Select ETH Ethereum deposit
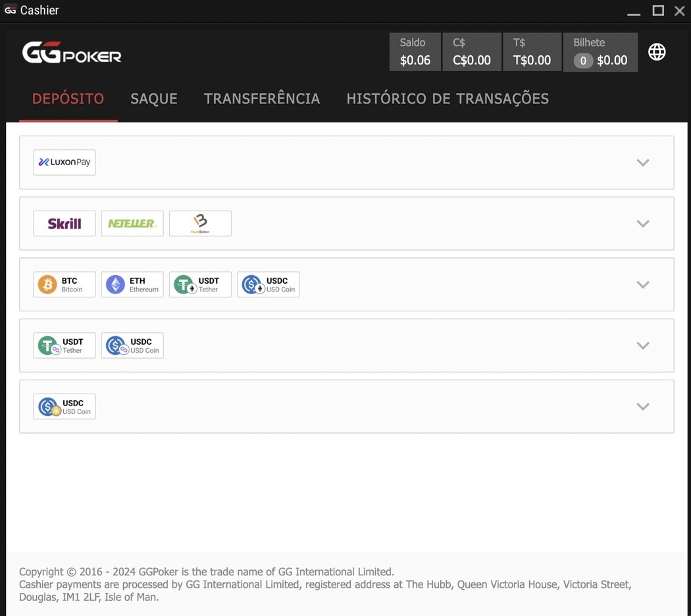 click(x=132, y=284)
